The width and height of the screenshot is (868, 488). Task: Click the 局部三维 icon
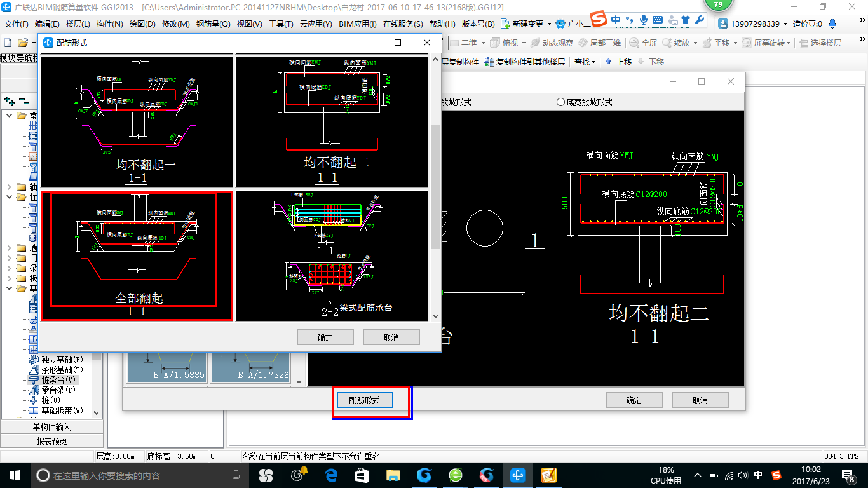[x=582, y=43]
